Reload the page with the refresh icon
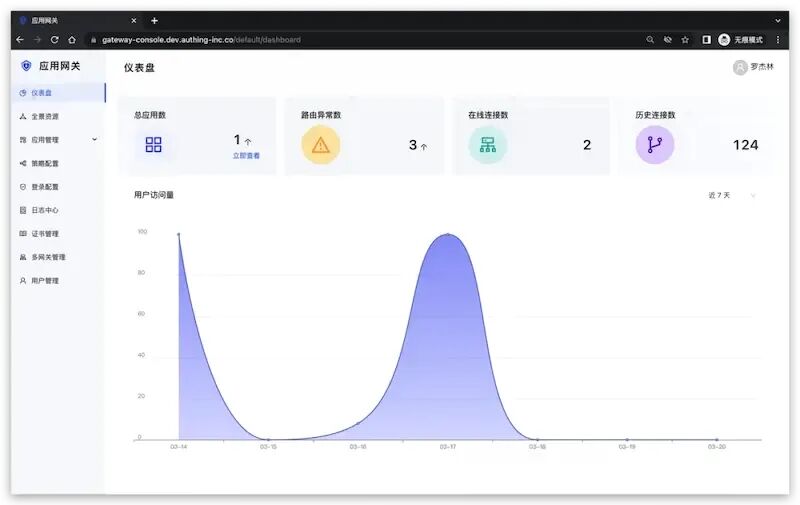 point(55,40)
